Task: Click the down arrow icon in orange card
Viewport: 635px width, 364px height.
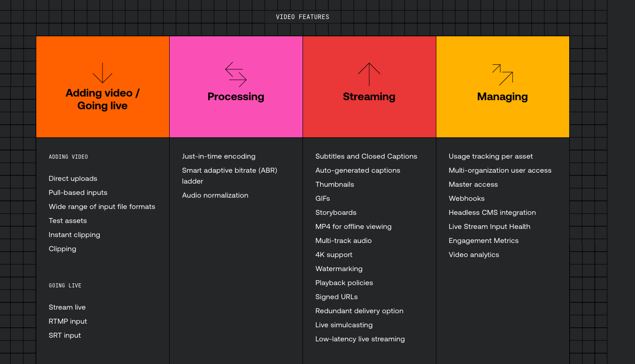Action: pos(103,73)
